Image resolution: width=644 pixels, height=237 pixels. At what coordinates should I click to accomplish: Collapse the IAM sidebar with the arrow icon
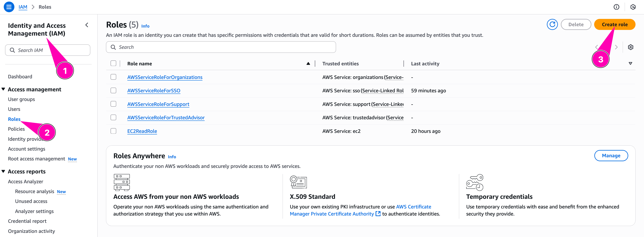click(87, 25)
